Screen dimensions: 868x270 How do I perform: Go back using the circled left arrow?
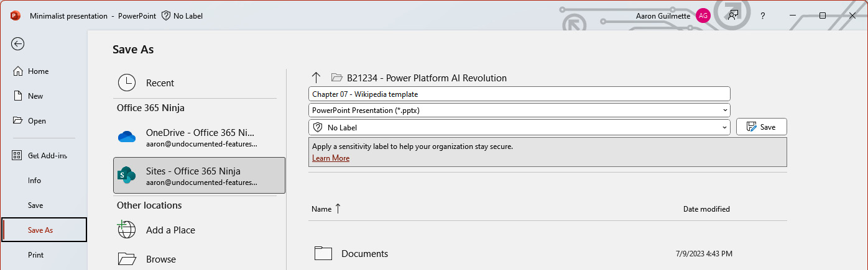[18, 43]
